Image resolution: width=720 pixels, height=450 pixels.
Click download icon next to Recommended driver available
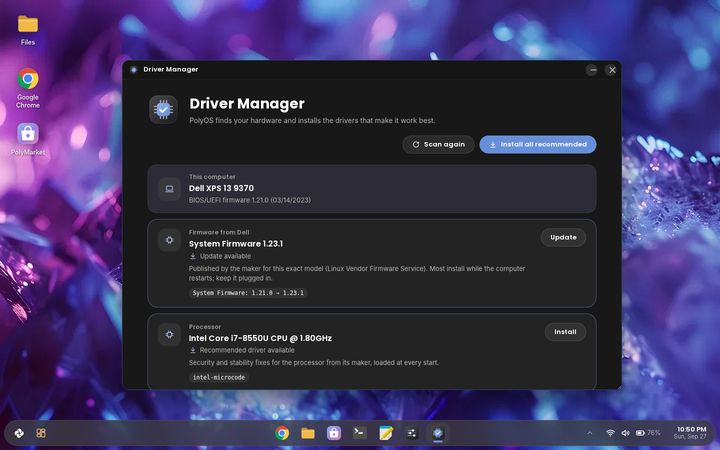pos(193,350)
